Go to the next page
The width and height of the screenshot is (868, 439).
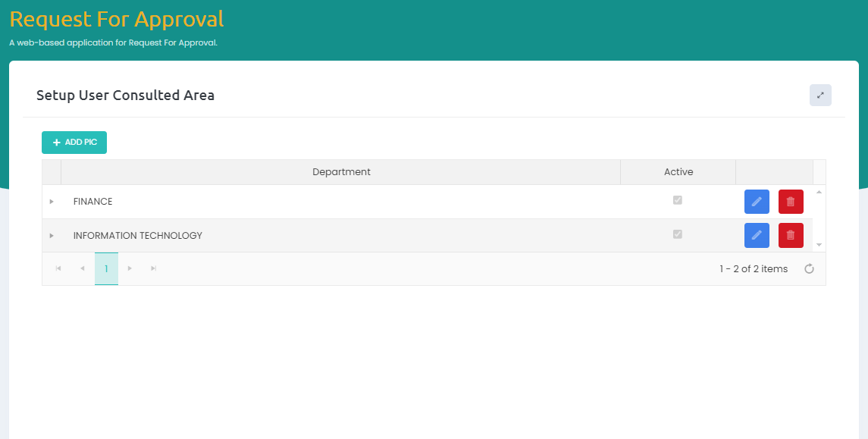(130, 268)
